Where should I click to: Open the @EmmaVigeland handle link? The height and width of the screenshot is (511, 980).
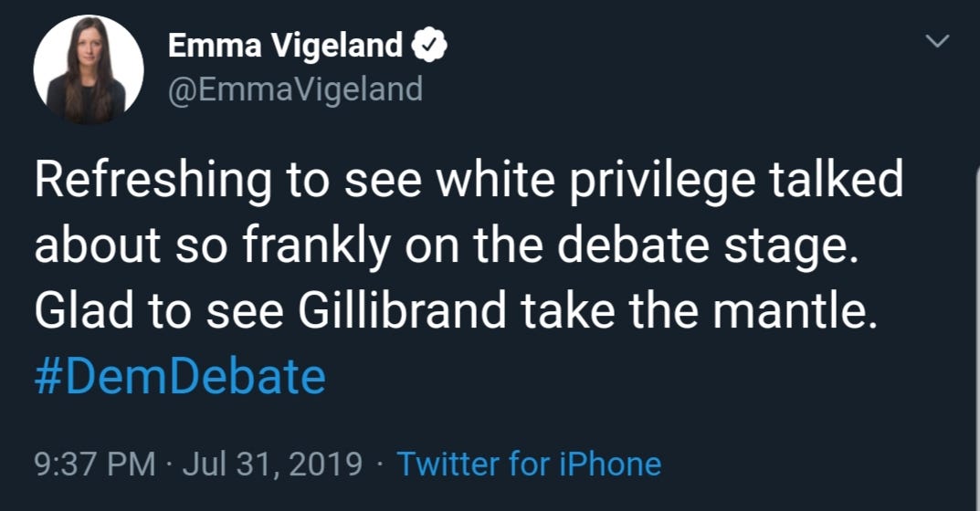(295, 89)
